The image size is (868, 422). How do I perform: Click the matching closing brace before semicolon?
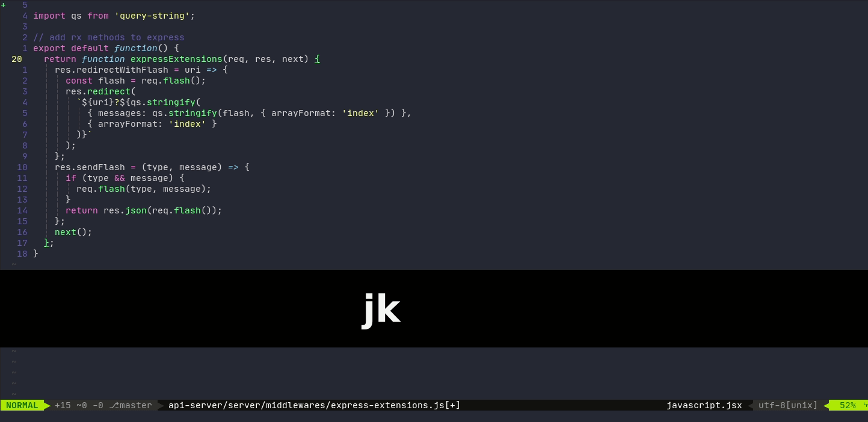[x=46, y=243]
